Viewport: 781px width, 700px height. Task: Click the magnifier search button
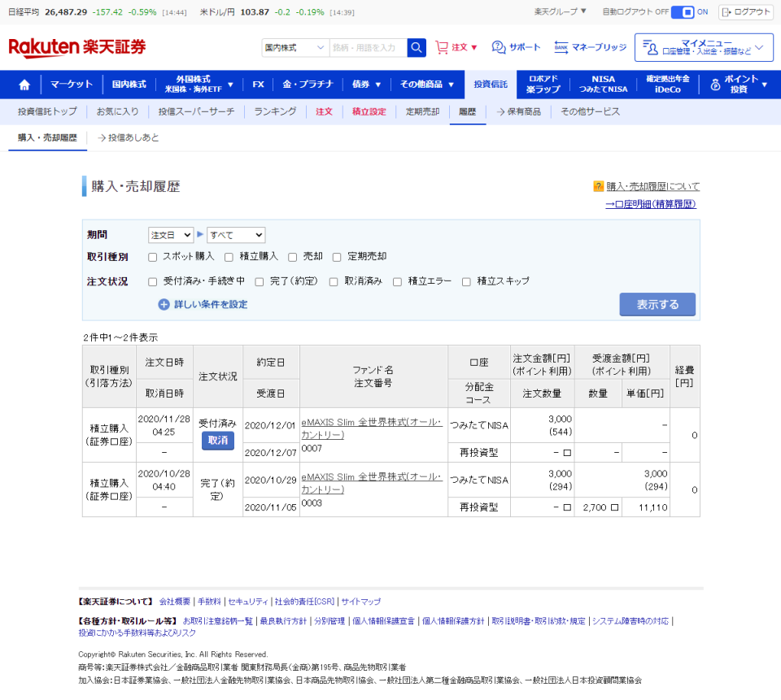[x=417, y=48]
